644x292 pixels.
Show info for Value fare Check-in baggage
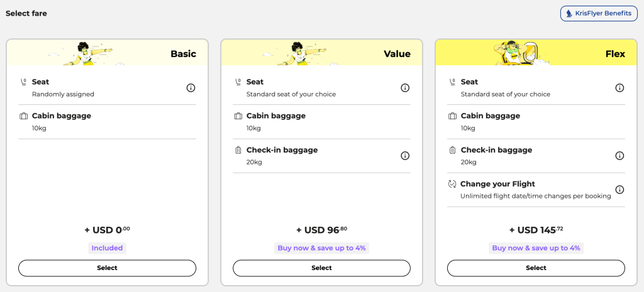(x=405, y=156)
